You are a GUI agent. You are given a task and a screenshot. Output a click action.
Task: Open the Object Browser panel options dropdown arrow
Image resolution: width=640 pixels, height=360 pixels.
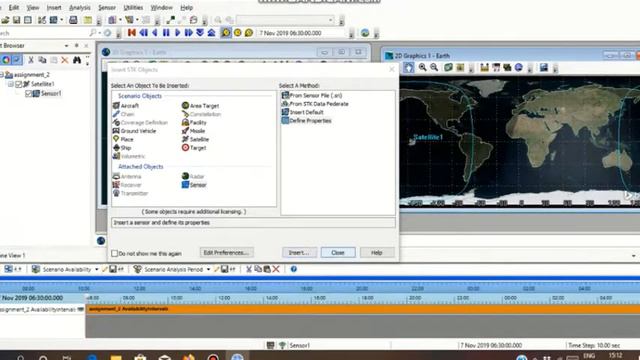(x=66, y=46)
